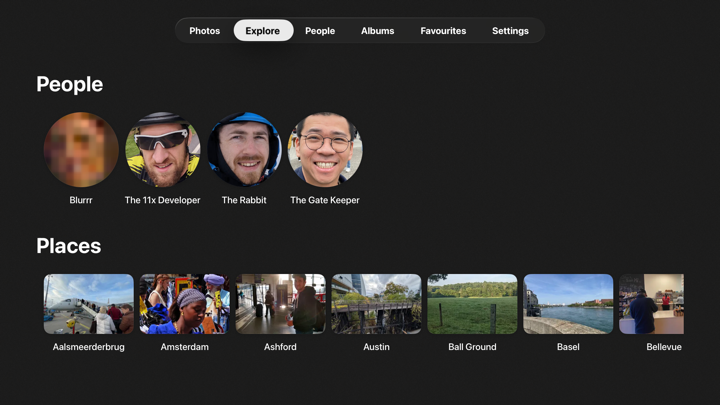Open the Amsterdam place thumbnail

click(185, 304)
